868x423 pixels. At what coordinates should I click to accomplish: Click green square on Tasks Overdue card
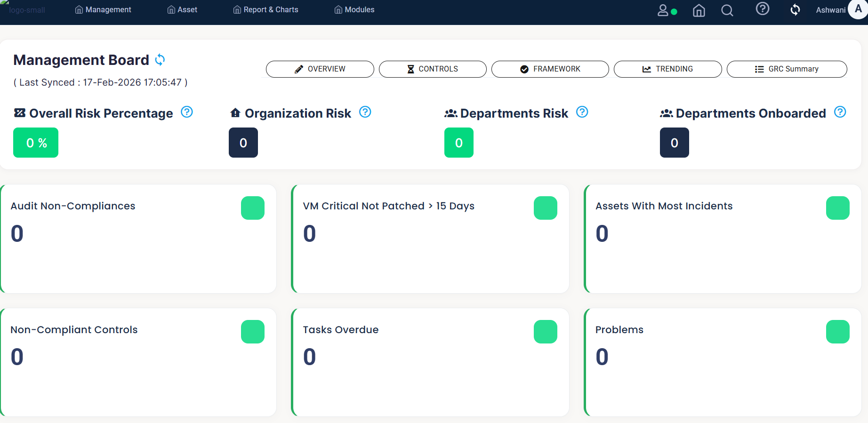tap(546, 332)
